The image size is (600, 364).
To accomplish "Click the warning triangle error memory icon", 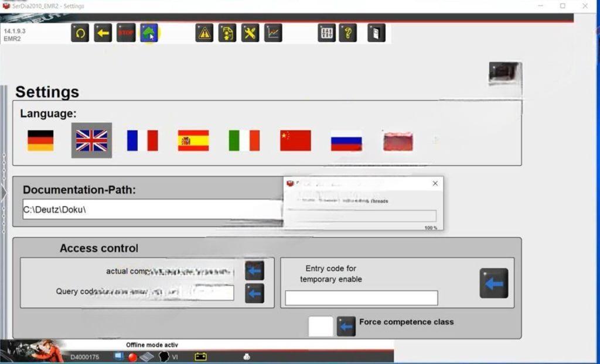I will coord(203,33).
